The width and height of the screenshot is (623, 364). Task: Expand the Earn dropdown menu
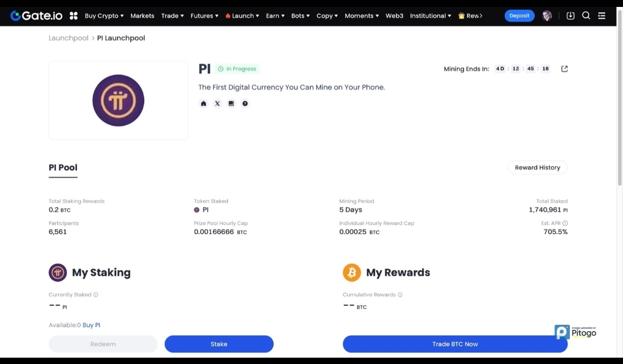(275, 16)
